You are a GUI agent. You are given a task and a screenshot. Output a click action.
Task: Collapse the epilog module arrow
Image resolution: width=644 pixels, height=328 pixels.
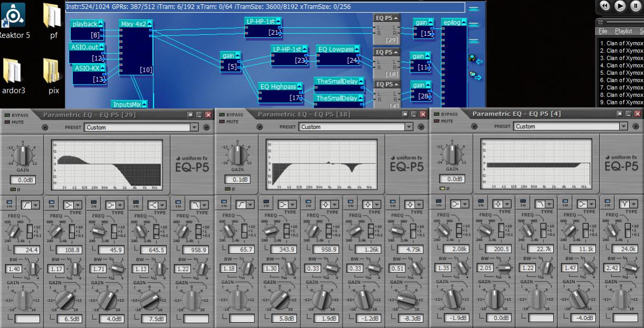point(464,22)
